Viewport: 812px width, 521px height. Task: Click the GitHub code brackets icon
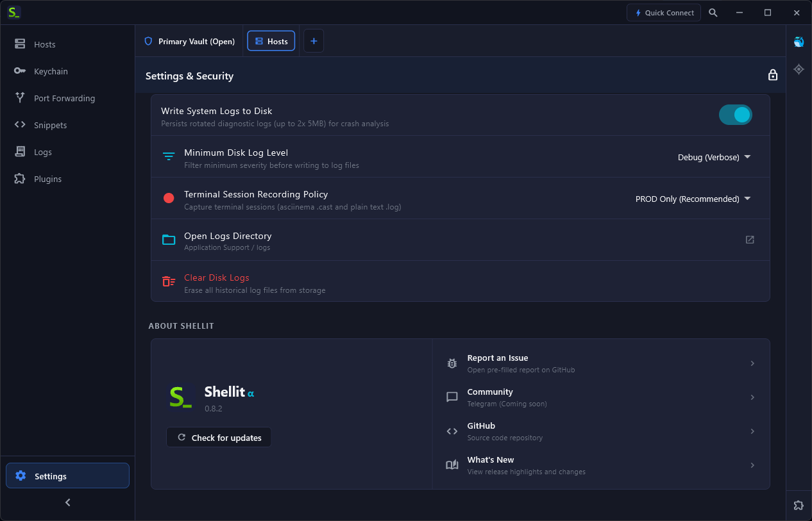[x=452, y=431]
